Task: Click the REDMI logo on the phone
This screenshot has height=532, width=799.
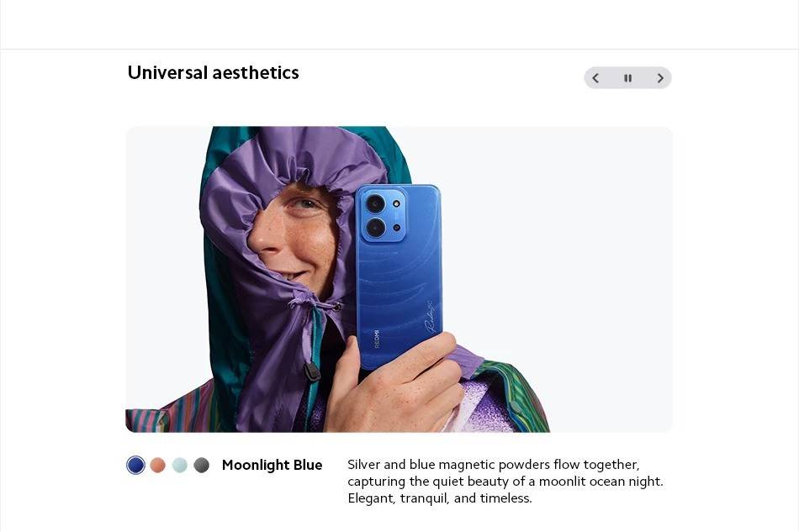Action: point(377,339)
